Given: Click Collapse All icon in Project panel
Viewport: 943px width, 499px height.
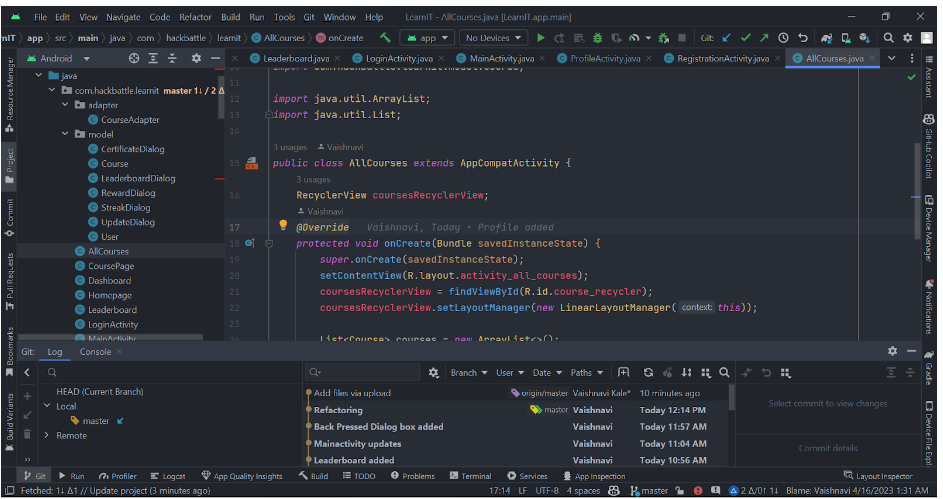Looking at the screenshot, I should 173,58.
